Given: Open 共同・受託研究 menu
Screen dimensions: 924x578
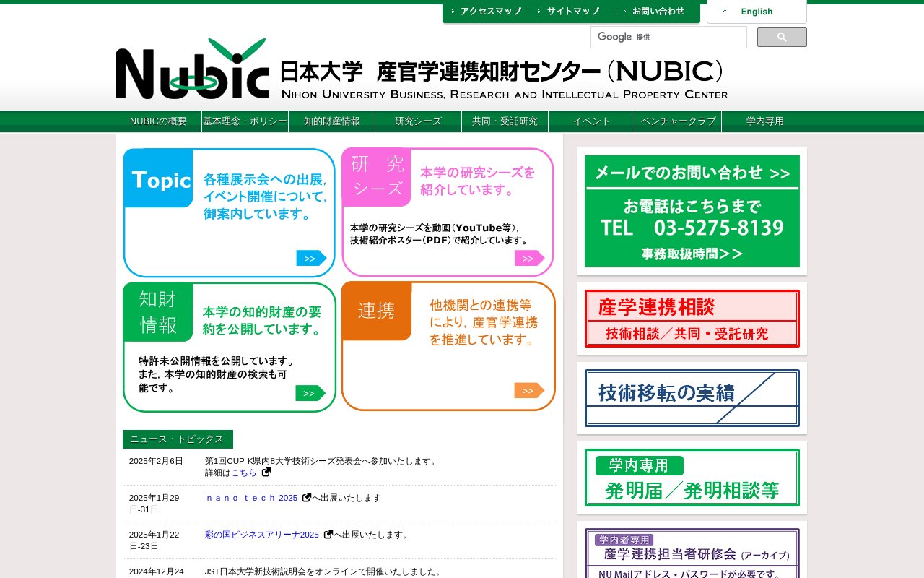Looking at the screenshot, I should tap(505, 121).
